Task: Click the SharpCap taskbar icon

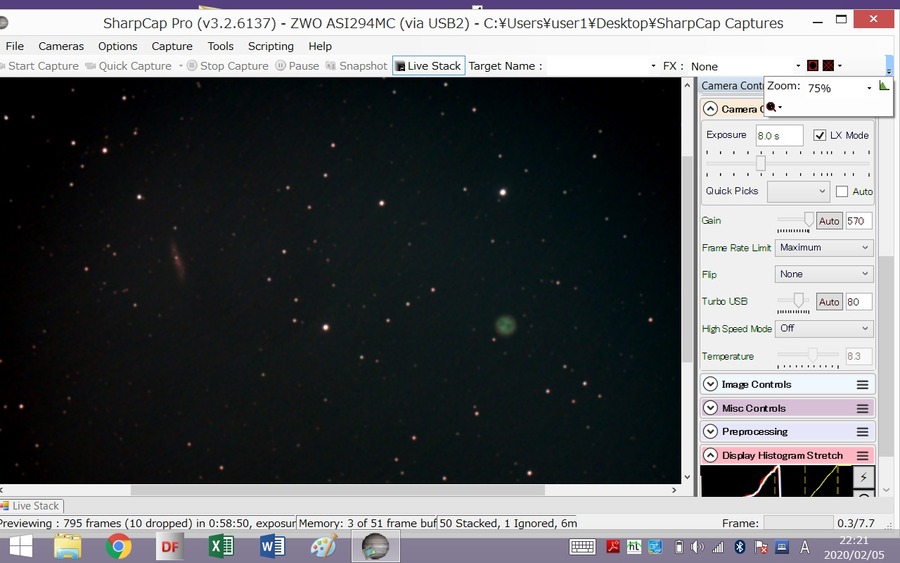Action: pos(375,546)
